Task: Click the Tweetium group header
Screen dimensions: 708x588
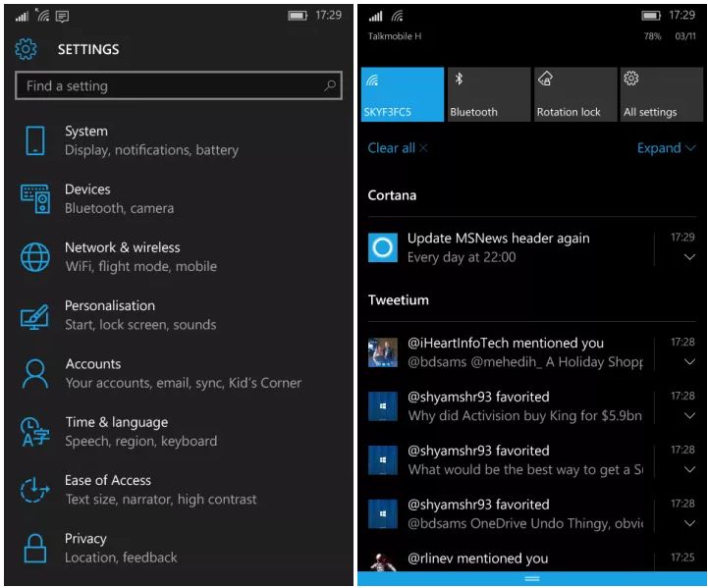Action: [x=399, y=300]
